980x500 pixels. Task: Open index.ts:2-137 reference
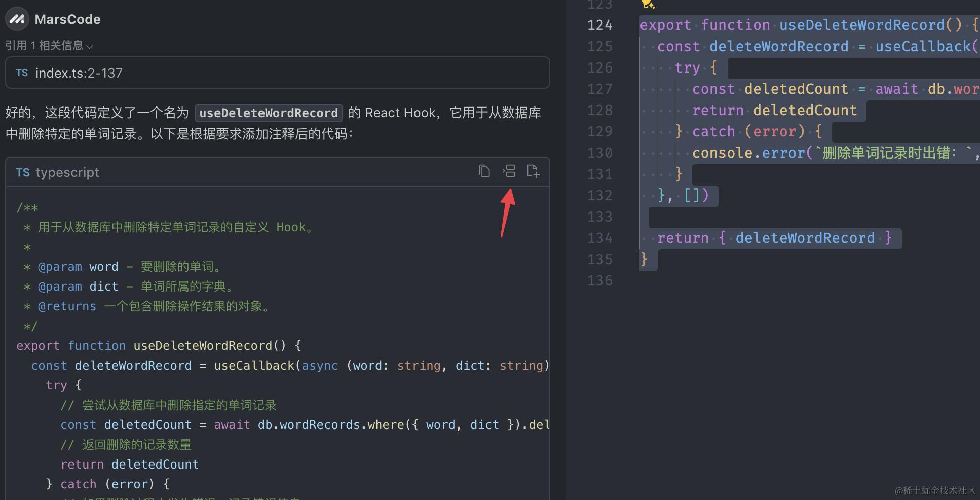[278, 73]
